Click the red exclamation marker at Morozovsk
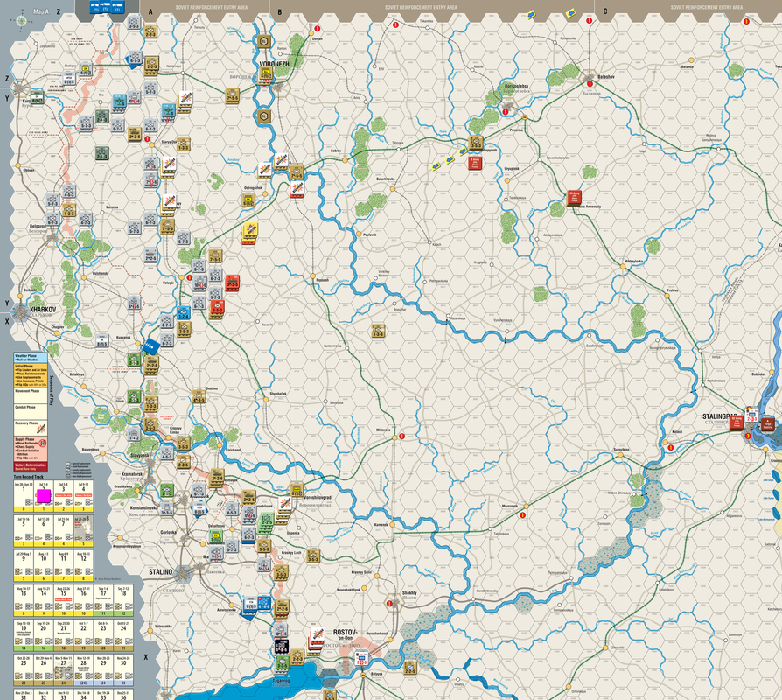The height and width of the screenshot is (700, 782). pos(523,515)
